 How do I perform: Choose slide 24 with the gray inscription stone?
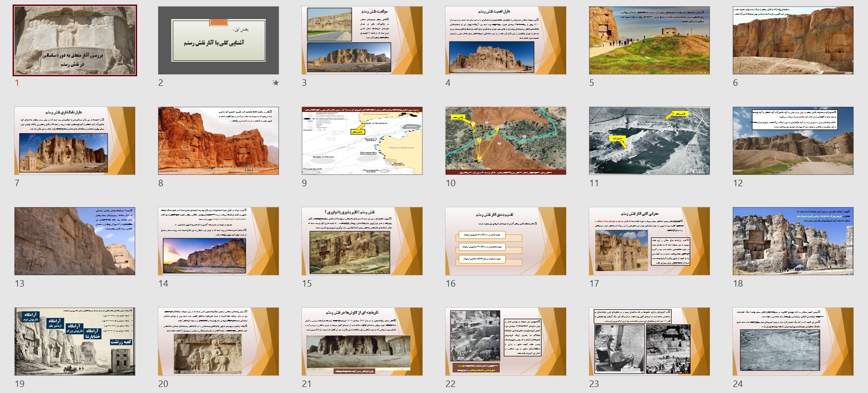coord(793,341)
